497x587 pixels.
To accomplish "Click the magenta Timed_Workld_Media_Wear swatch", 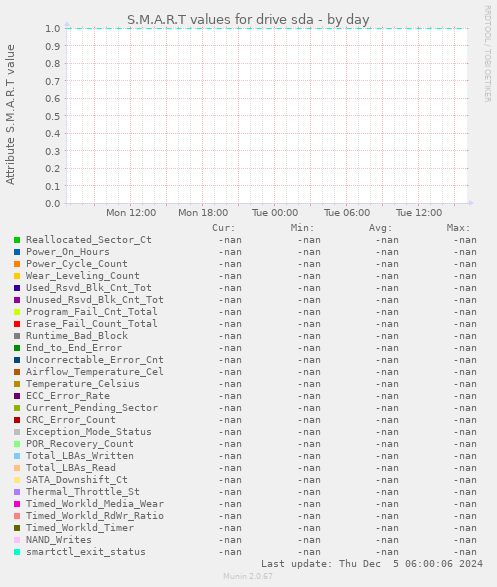I will tap(17, 504).
